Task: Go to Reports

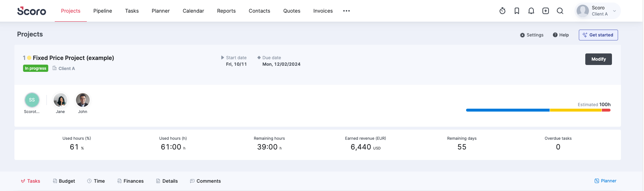Action: coord(226,11)
